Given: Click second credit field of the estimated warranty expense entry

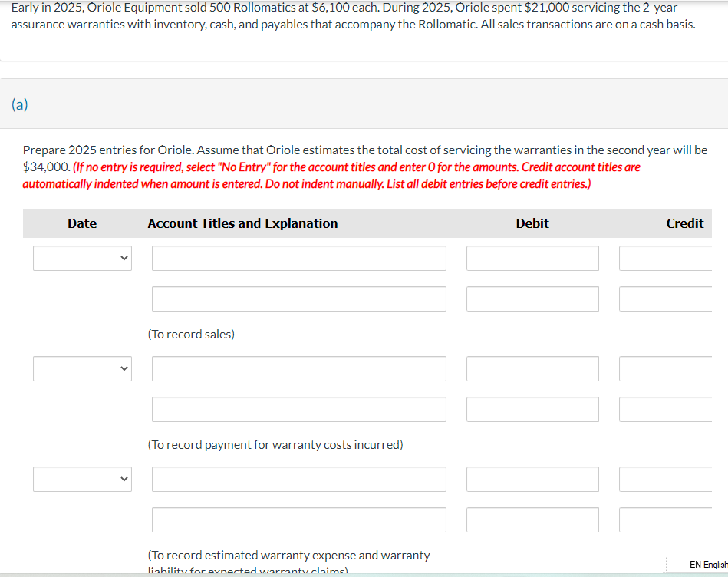Looking at the screenshot, I should coord(665,520).
